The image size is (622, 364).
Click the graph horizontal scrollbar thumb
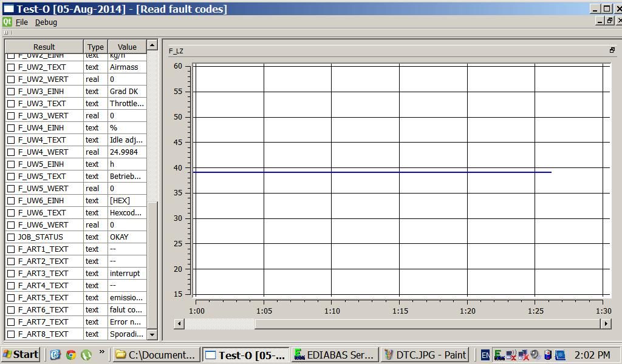(x=219, y=323)
